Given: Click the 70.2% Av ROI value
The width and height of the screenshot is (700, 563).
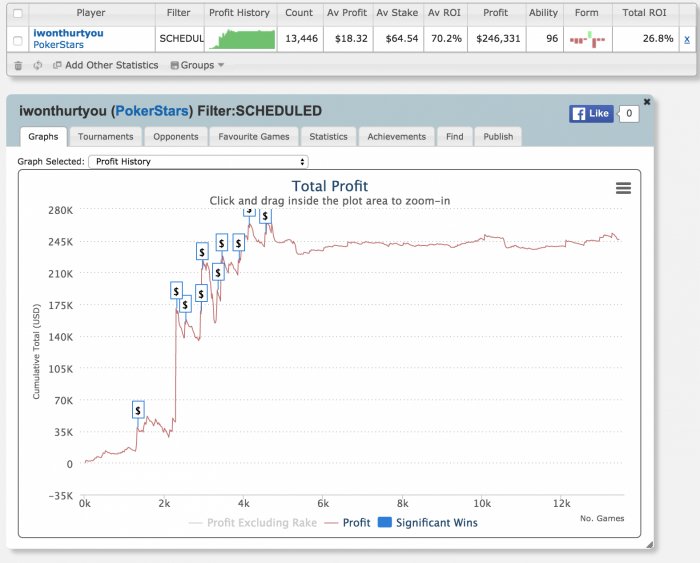Looking at the screenshot, I should (x=446, y=39).
